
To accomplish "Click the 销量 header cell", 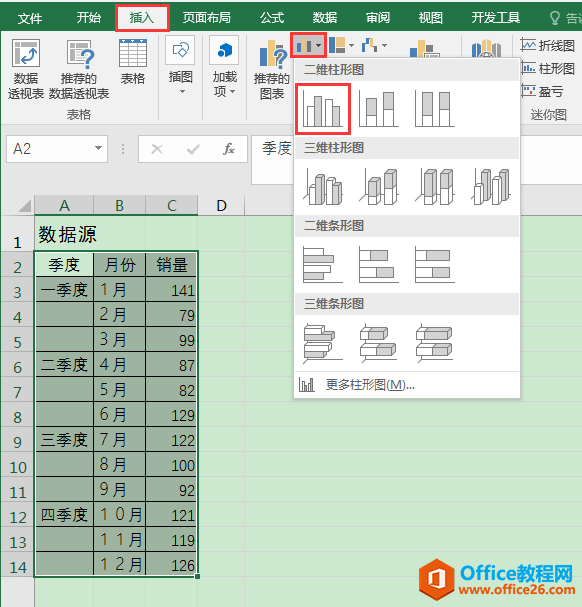I will [x=172, y=264].
